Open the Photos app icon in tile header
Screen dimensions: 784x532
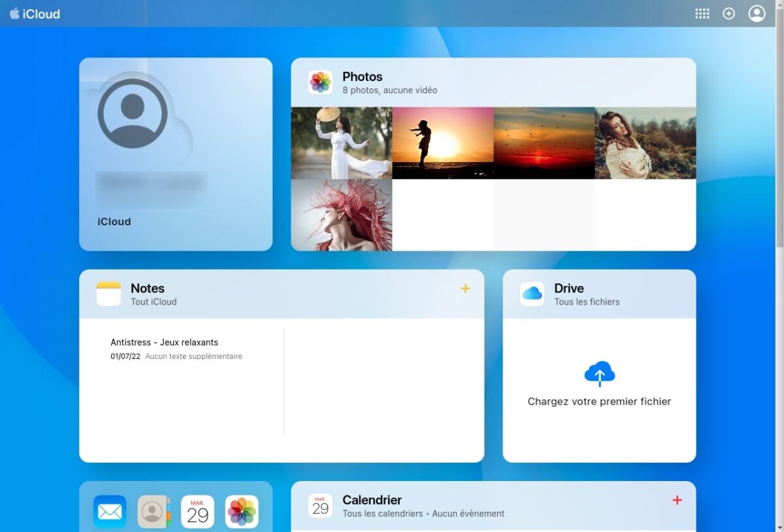click(x=321, y=82)
